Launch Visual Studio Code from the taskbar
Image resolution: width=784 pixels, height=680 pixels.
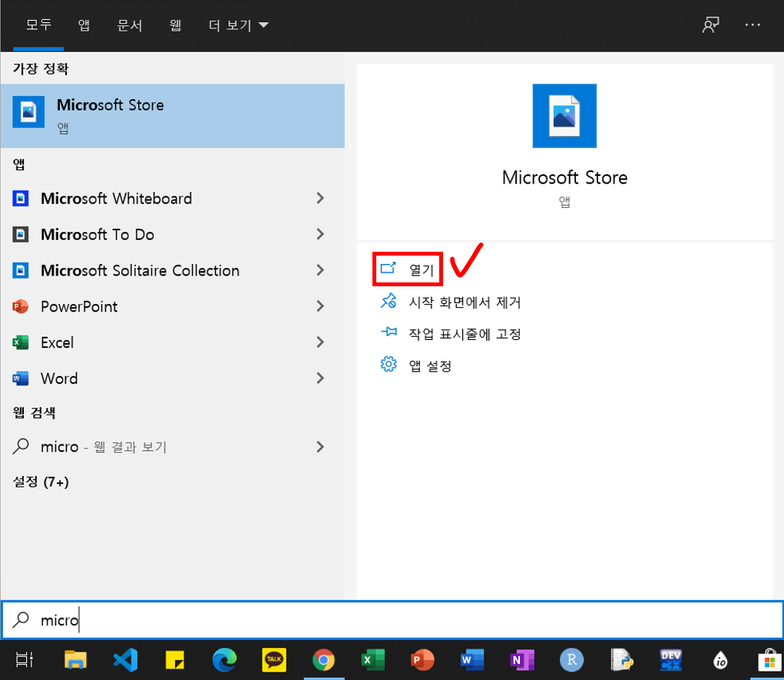[125, 660]
